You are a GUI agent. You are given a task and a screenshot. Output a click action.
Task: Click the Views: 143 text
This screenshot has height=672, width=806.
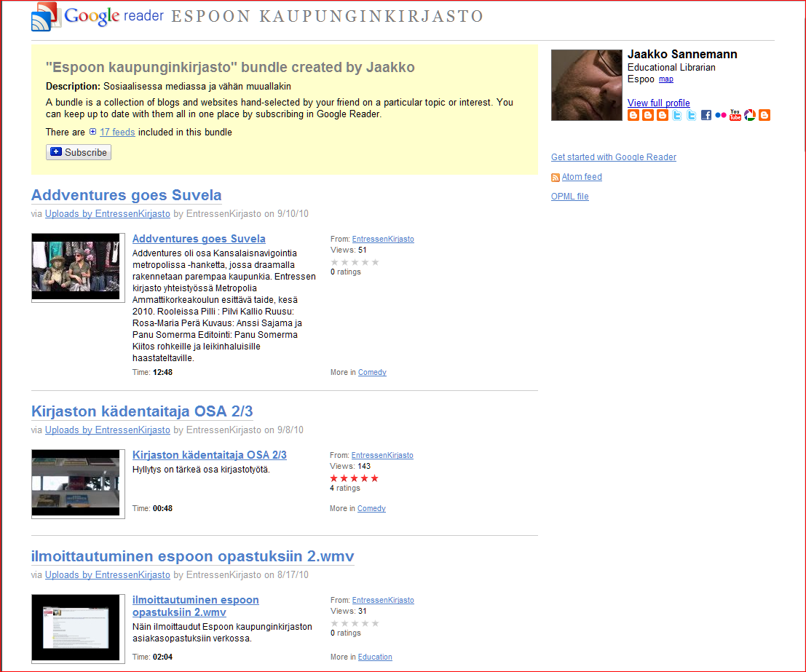coord(350,467)
